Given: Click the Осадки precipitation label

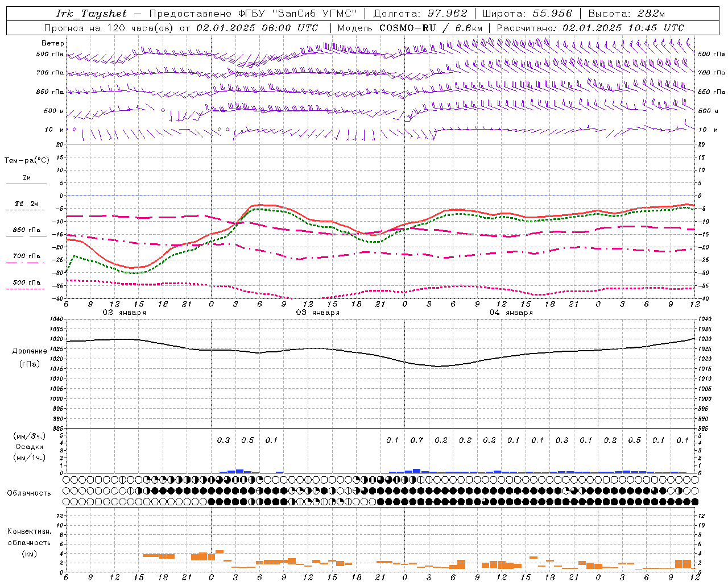Looking at the screenshot, I should click(x=30, y=447).
